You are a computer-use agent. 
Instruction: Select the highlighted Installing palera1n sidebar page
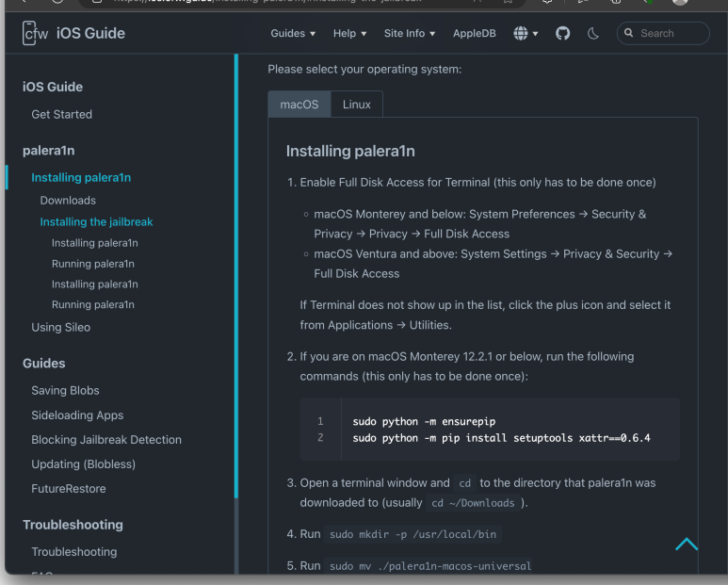(81, 177)
